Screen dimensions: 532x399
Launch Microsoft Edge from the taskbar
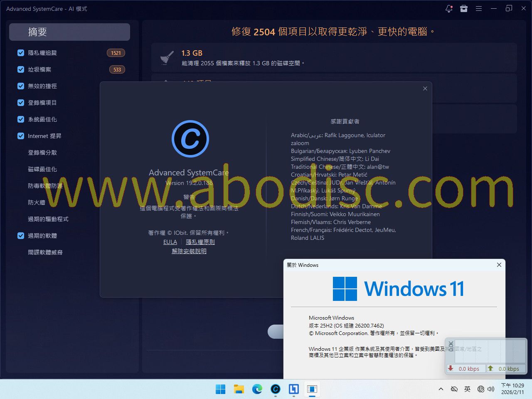[x=257, y=389]
